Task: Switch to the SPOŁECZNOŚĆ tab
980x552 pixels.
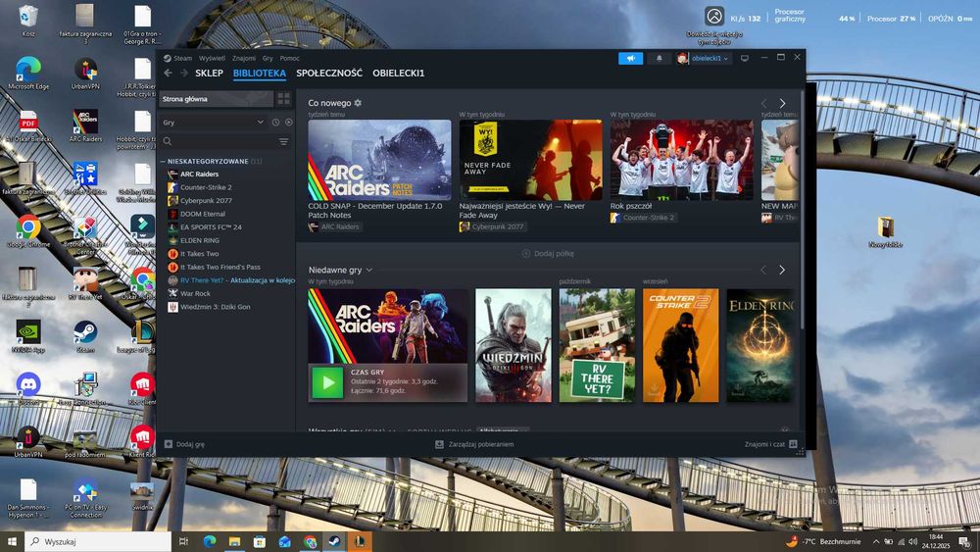Action: pos(329,74)
